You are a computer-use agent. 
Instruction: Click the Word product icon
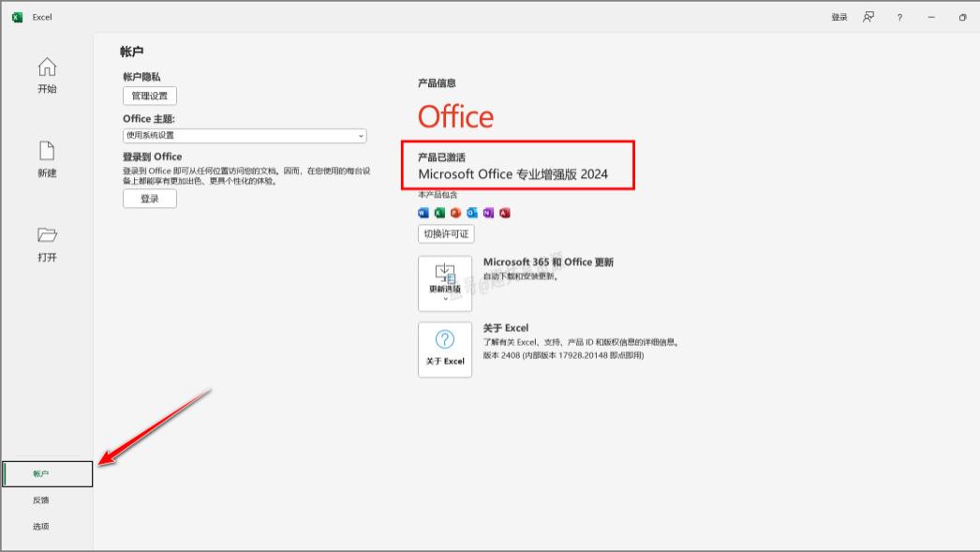point(423,213)
